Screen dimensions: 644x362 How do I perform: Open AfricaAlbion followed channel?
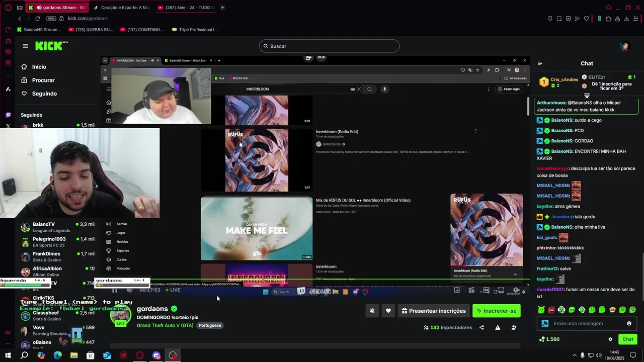click(x=57, y=271)
